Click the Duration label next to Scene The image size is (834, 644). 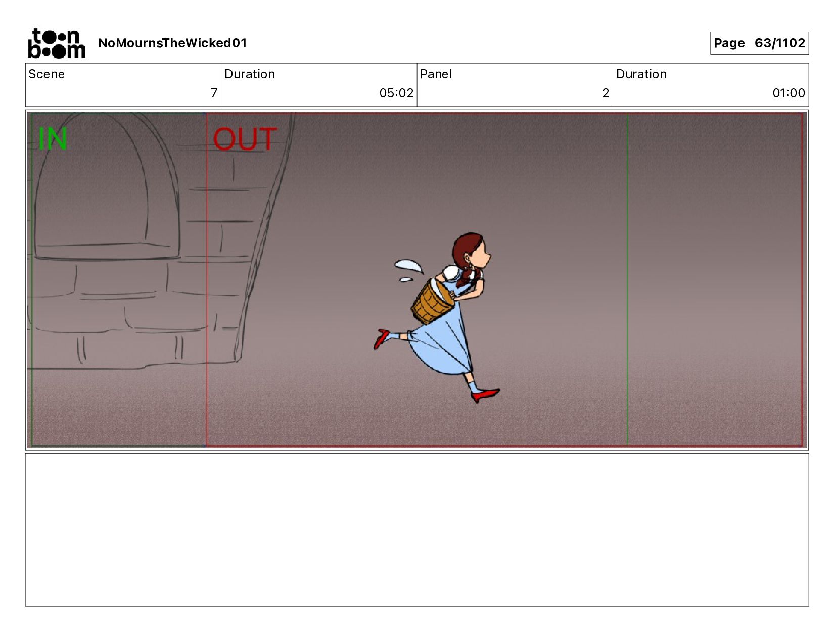tap(250, 74)
